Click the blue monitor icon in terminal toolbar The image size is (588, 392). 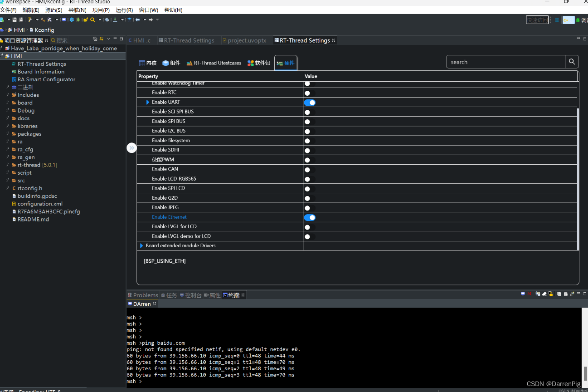(x=523, y=294)
